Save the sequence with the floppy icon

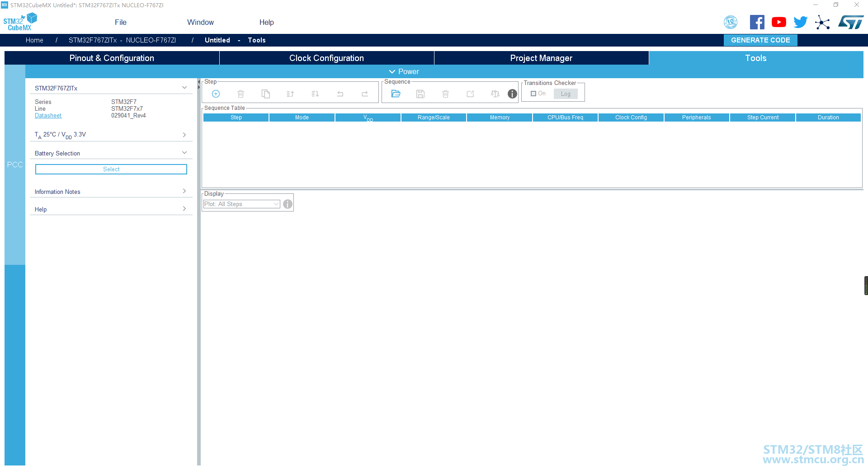pyautogui.click(x=421, y=94)
